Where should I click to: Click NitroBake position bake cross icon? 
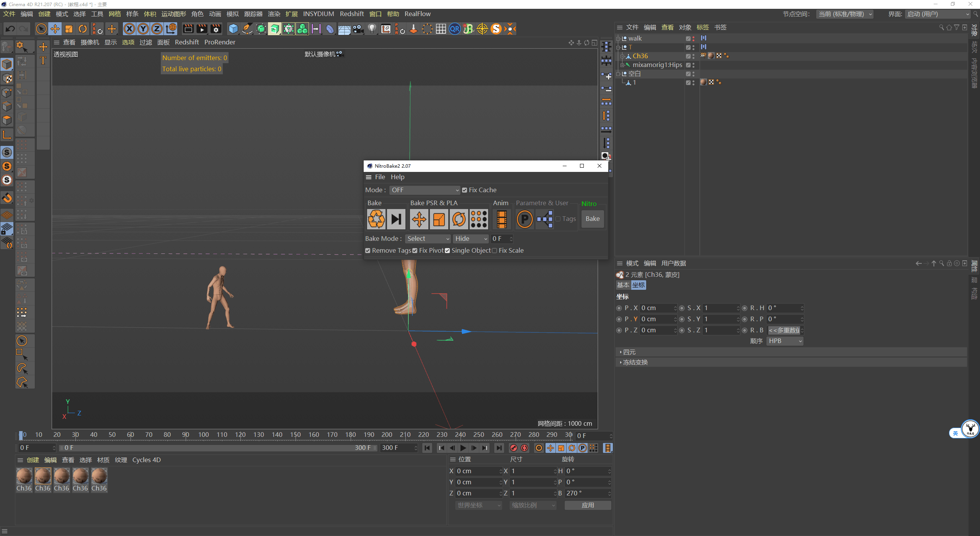[419, 219]
